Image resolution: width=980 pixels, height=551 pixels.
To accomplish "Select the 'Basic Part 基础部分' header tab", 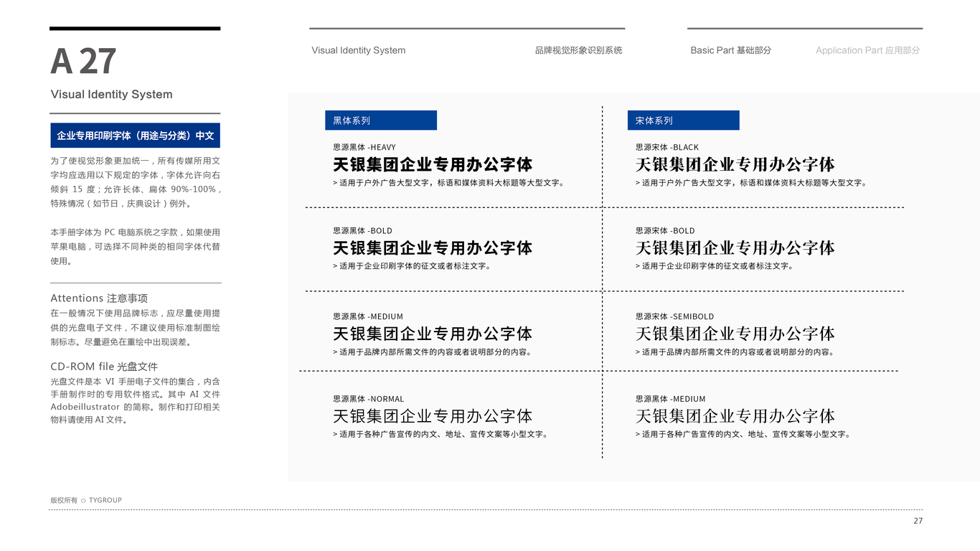I will pyautogui.click(x=731, y=50).
